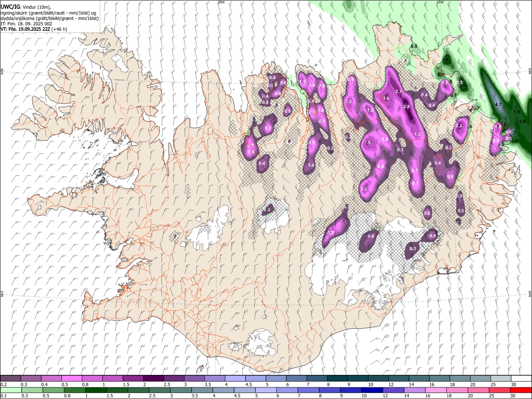Image resolution: width=532 pixels, height=399 pixels.
Task: Pick the darkest green 1–1.5 rain legend swatch
Action: (96, 390)
